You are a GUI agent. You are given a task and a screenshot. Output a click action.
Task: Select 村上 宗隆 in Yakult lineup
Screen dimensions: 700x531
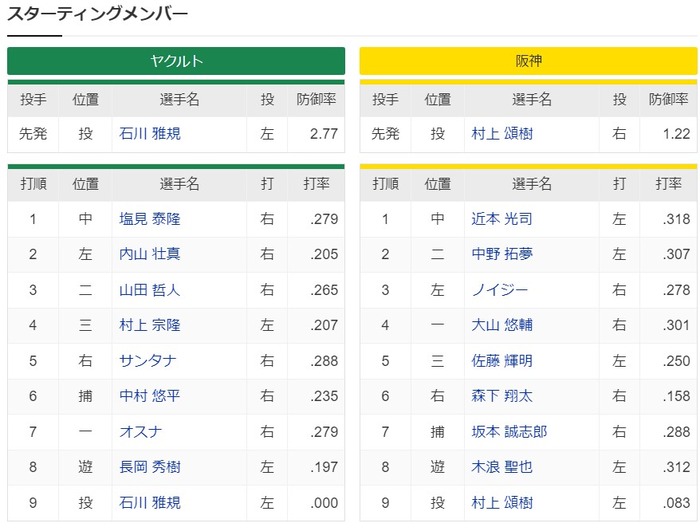[149, 325]
